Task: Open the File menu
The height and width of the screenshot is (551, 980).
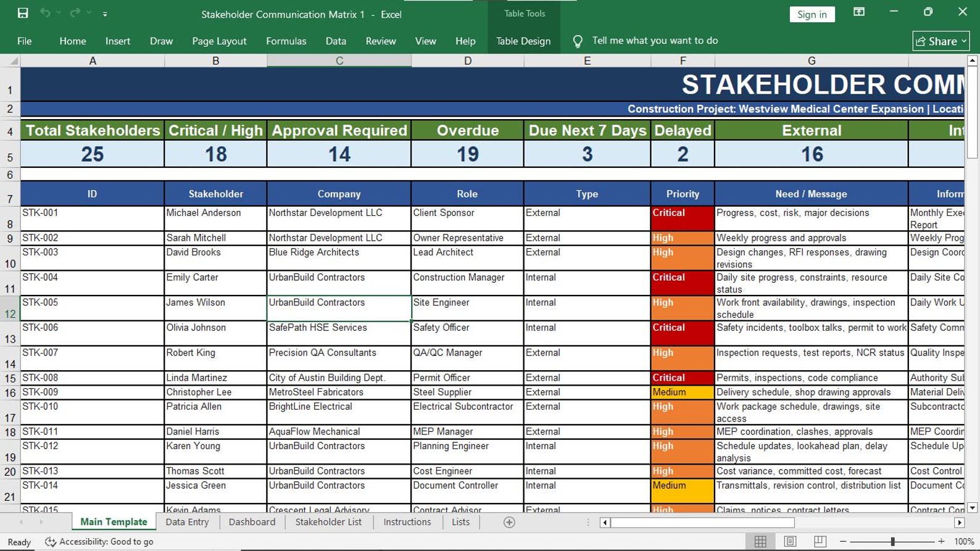Action: 25,41
